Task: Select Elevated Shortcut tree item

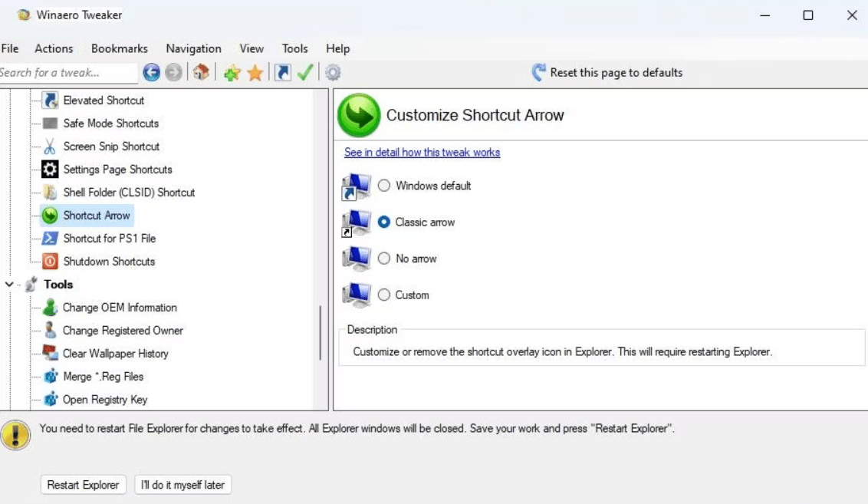Action: pos(104,100)
